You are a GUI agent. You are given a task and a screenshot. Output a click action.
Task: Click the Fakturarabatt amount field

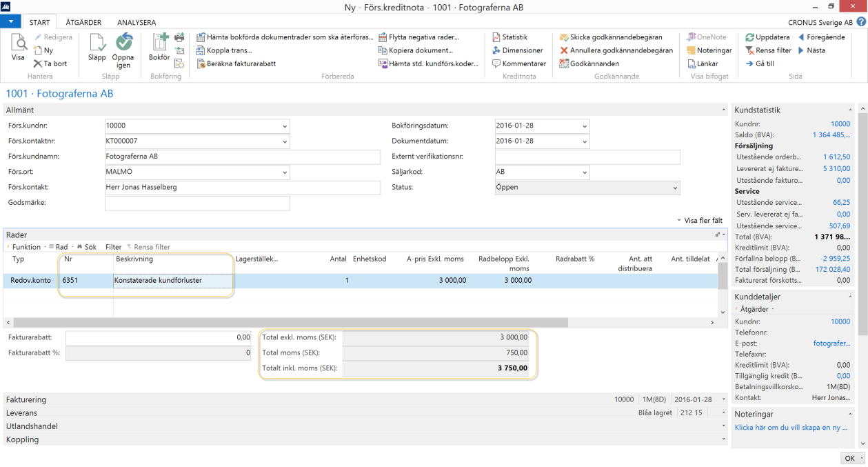[159, 337]
